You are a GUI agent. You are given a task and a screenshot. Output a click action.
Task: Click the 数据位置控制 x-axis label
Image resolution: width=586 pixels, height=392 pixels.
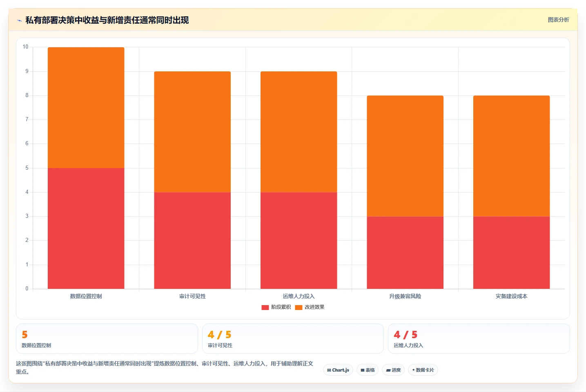(x=86, y=296)
